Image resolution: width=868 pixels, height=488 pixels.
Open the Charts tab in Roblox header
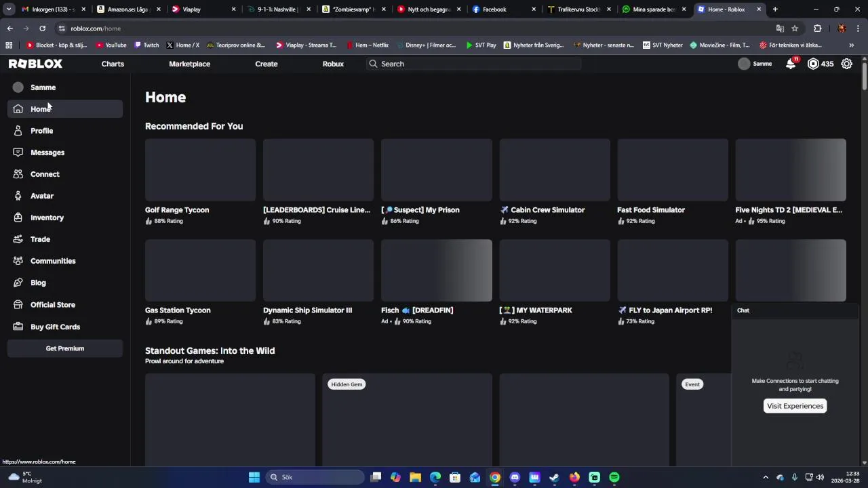click(113, 64)
